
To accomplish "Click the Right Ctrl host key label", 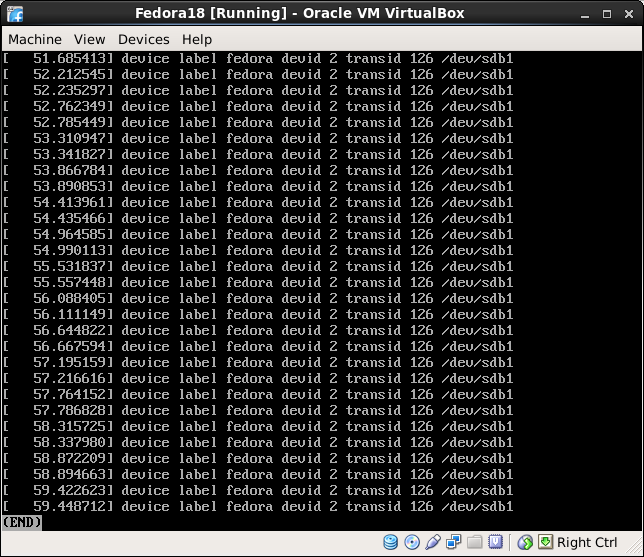I will tap(587, 542).
